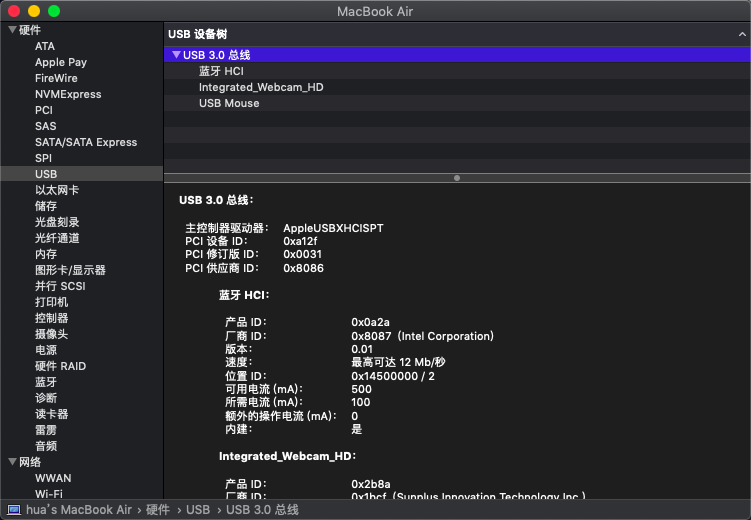The height and width of the screenshot is (520, 751).
Task: Open 并行 SCSI in the sidebar
Action: pos(60,286)
